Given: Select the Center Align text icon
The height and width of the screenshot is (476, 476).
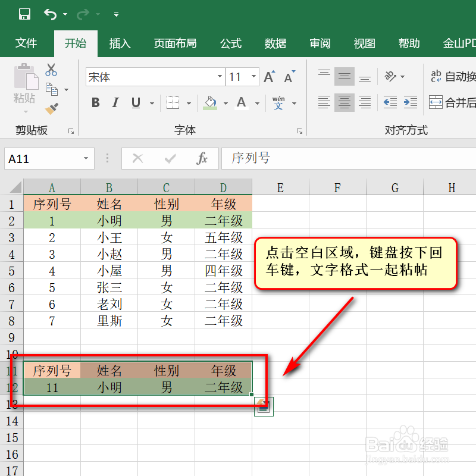Looking at the screenshot, I should point(345,102).
